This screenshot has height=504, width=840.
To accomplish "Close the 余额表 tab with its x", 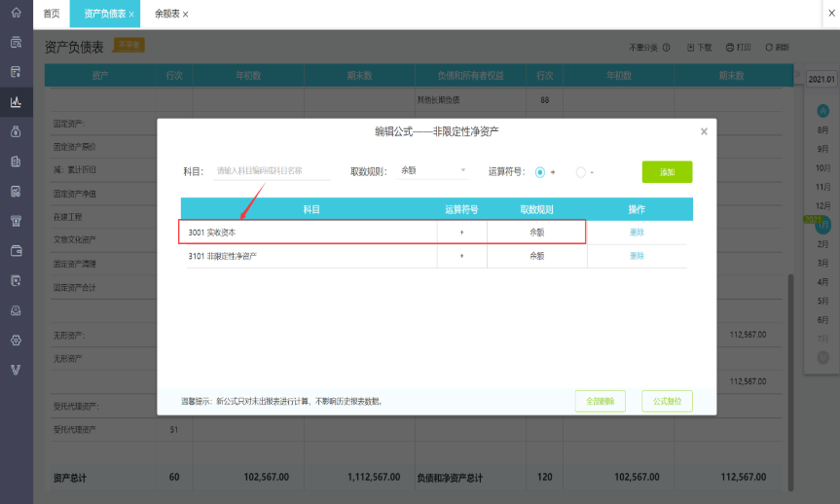I will 185,15.
